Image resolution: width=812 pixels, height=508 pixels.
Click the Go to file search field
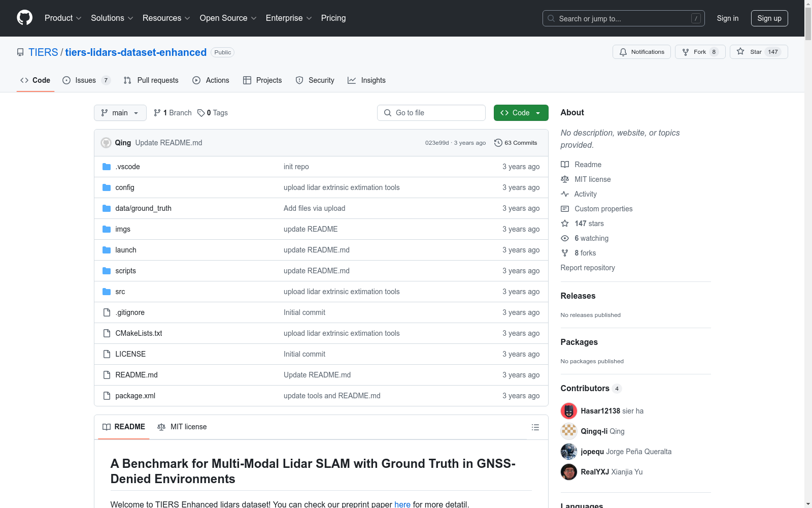tap(431, 113)
